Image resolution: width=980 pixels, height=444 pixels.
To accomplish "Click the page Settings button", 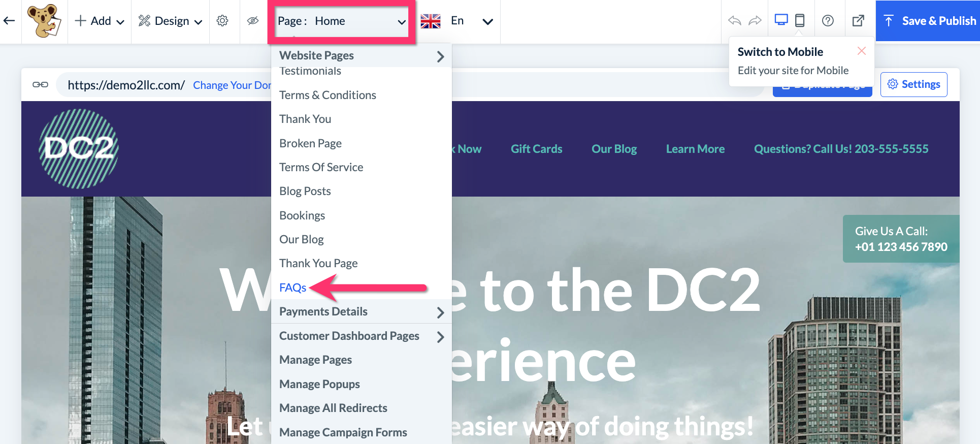I will (914, 84).
